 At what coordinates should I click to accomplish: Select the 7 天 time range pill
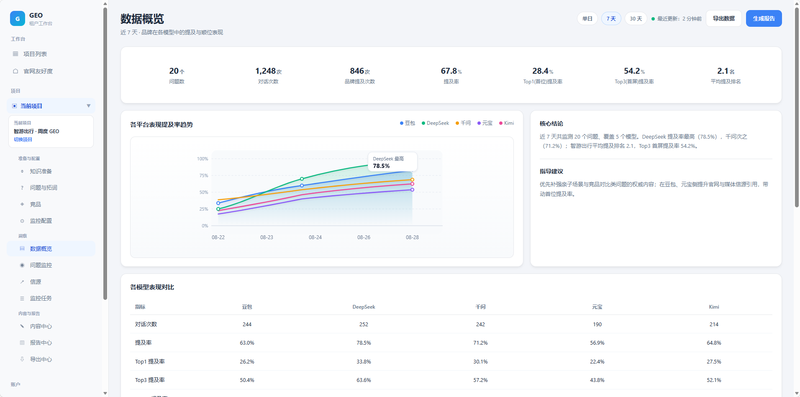click(x=611, y=18)
